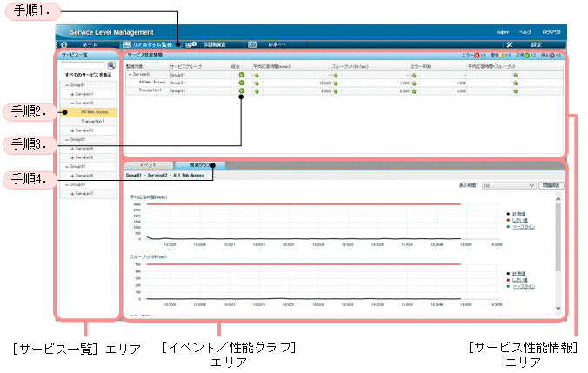The height and width of the screenshot is (373, 588).
Task: Click ベースライン legend link in throughput graph
Action: pyautogui.click(x=524, y=286)
